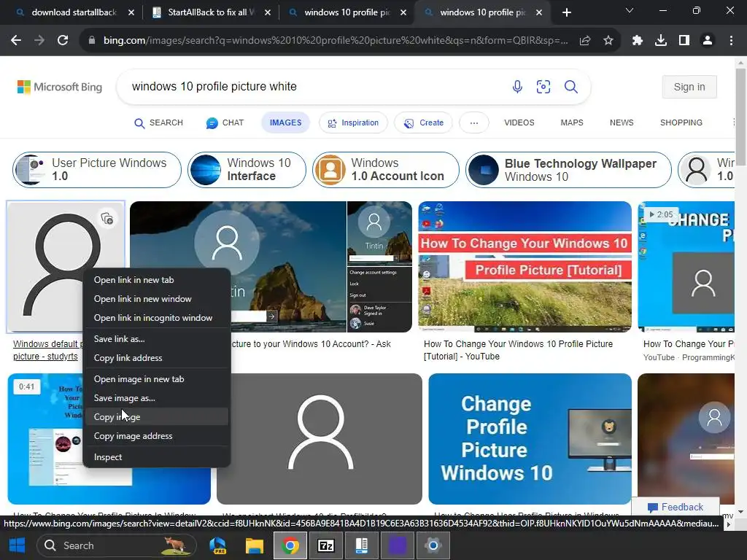This screenshot has height=560, width=747.
Task: Click the Sign in button
Action: tap(689, 87)
